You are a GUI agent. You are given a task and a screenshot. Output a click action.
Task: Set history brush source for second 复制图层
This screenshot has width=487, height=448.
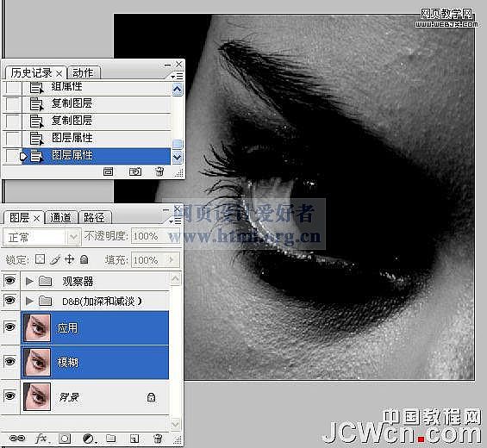coord(13,121)
